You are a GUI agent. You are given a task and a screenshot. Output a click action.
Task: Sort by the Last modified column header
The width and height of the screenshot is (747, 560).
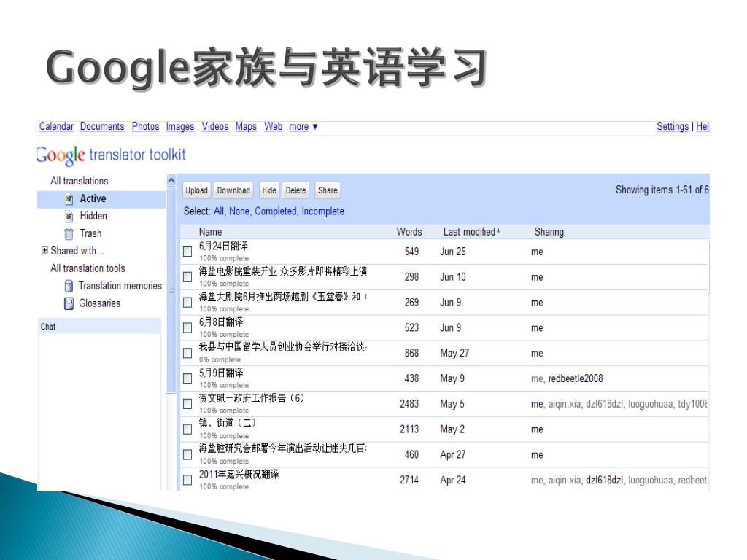click(x=472, y=232)
